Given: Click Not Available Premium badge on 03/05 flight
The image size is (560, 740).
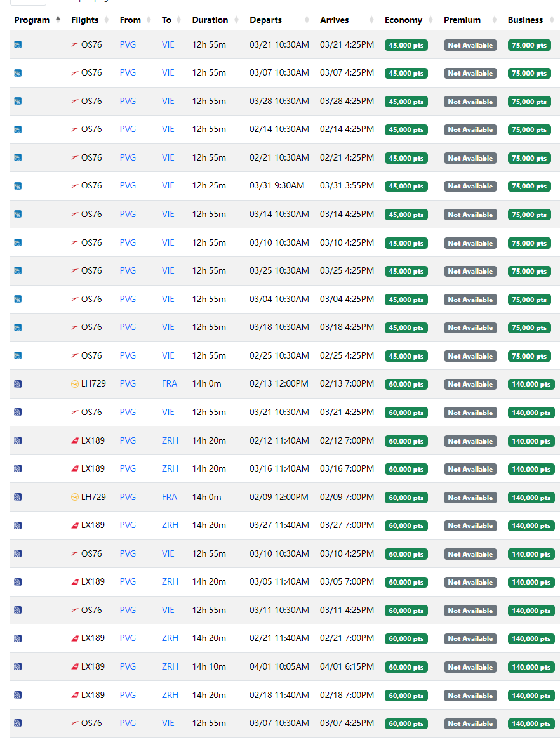Looking at the screenshot, I should click(x=470, y=582).
